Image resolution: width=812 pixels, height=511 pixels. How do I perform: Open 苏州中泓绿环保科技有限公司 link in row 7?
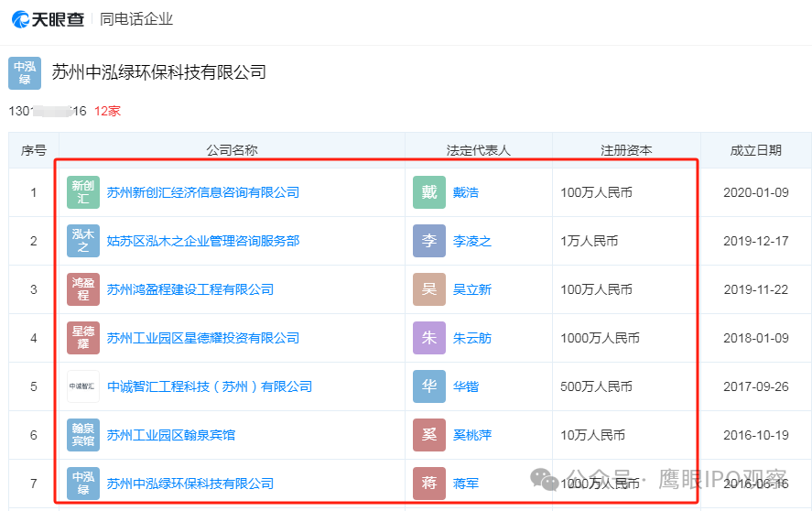coord(190,484)
